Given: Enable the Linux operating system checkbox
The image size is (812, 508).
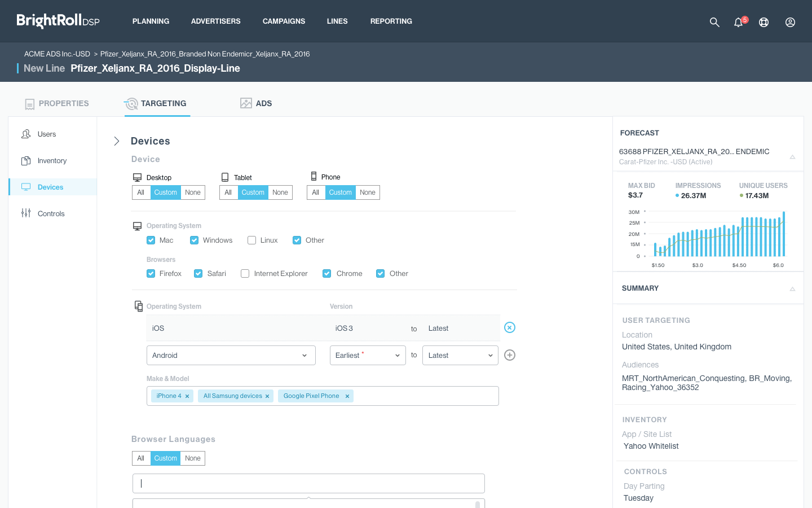Looking at the screenshot, I should 251,240.
